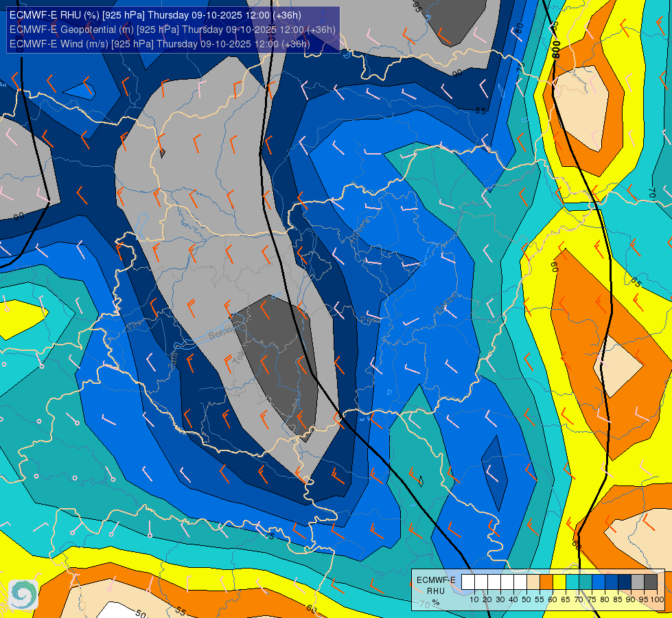
Task: Click the '95' tick label in the legend
Action: coord(643,600)
